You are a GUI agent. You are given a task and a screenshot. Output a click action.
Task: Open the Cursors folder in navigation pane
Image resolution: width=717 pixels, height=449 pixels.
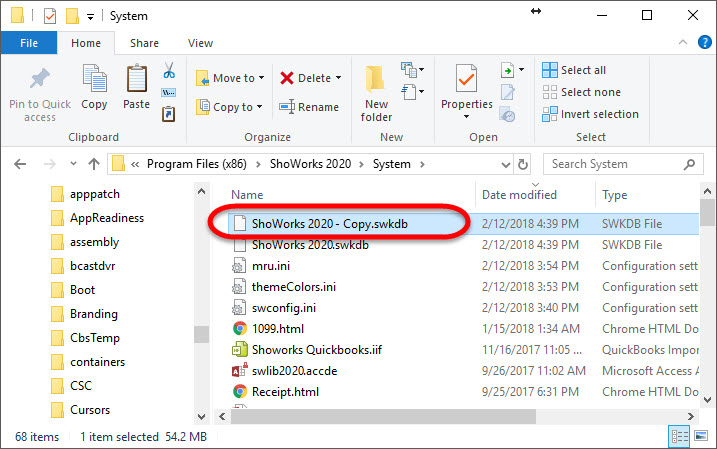point(90,410)
